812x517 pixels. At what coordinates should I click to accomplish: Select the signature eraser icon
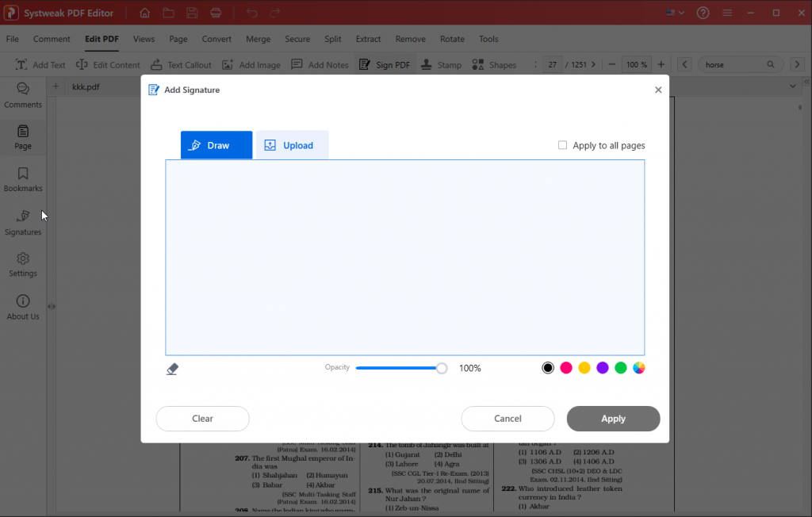172,368
